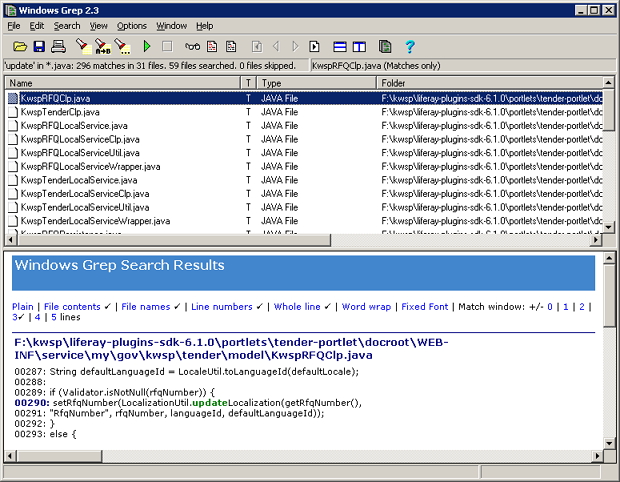Screen dimensions: 620x482
Task: Click the green Start search arrow
Action: (x=147, y=47)
